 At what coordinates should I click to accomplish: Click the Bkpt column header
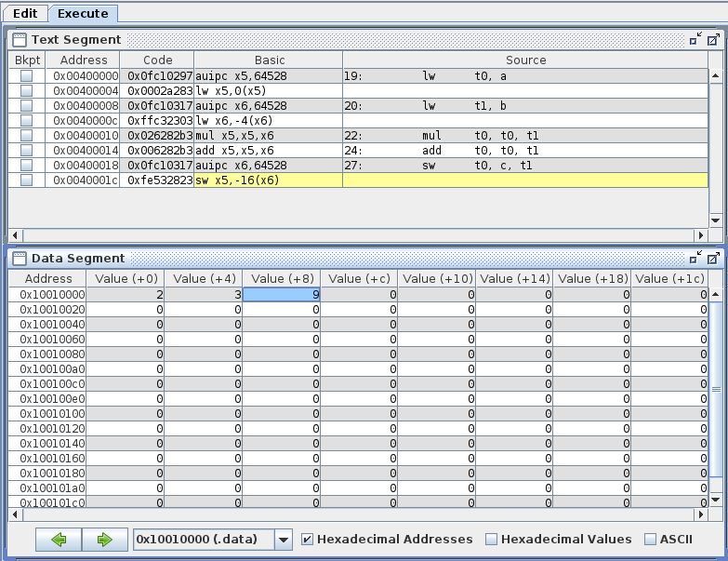(x=27, y=60)
